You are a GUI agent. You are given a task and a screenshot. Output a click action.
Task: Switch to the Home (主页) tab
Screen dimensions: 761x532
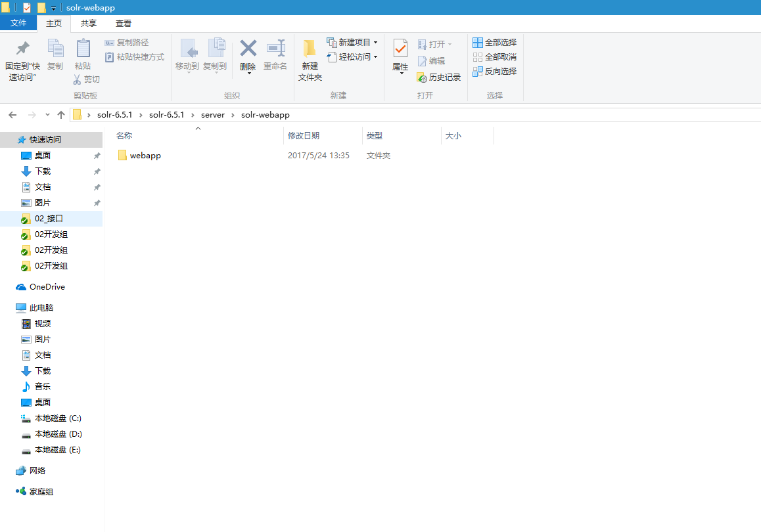point(54,23)
